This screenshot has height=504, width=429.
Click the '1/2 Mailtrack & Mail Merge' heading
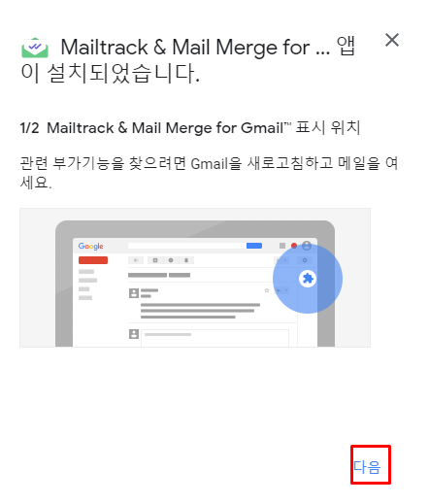click(190, 128)
